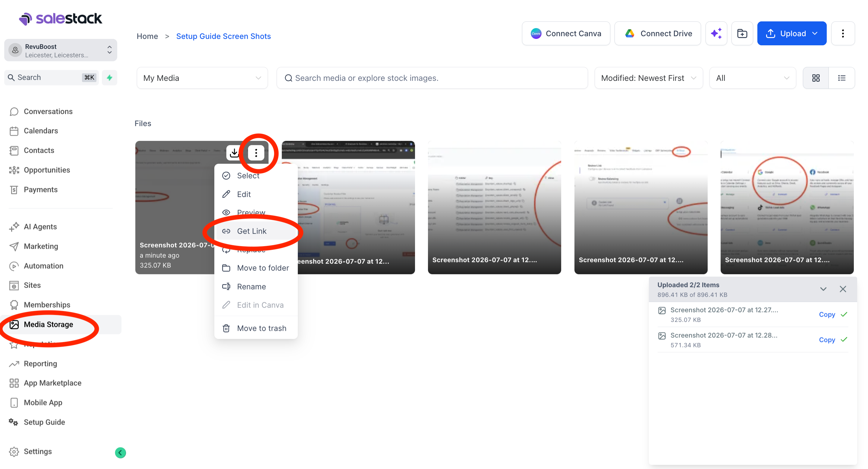
Task: Close the upload status panel
Action: pyautogui.click(x=843, y=289)
